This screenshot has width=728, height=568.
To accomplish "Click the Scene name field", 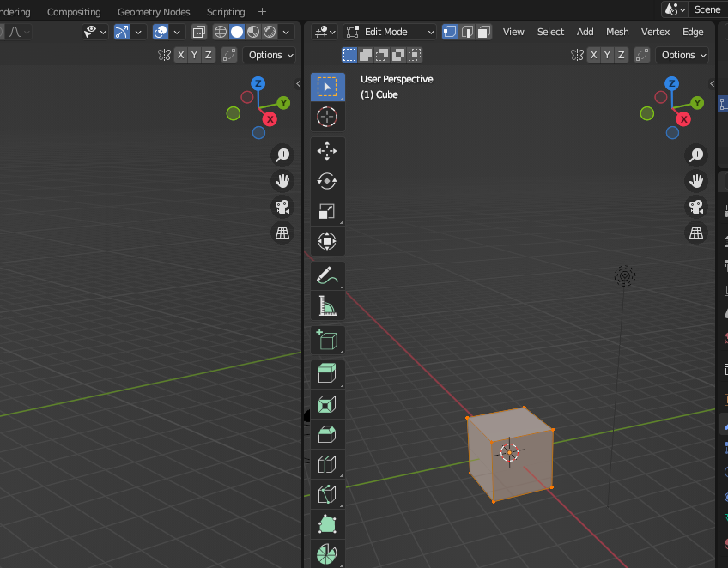I will click(707, 9).
